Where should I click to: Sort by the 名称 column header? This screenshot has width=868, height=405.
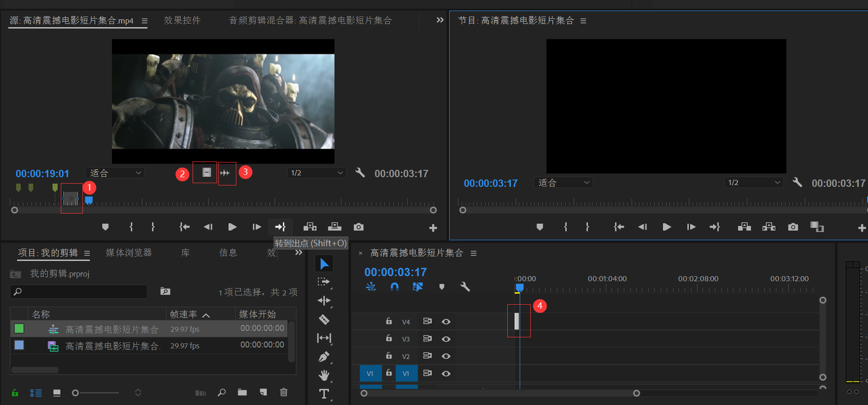tap(41, 314)
